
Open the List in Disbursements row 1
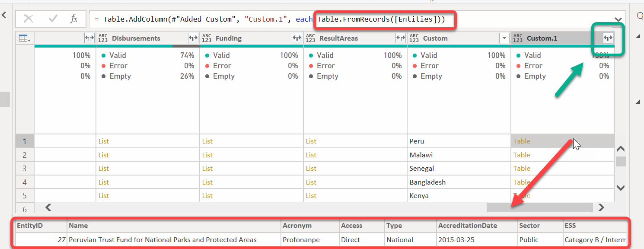tap(104, 141)
